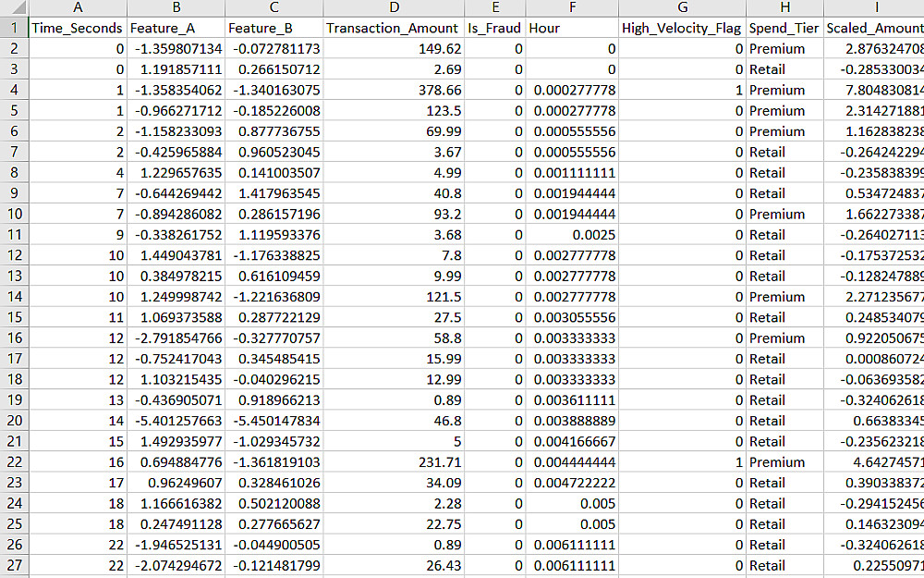
Task: Click the select-all corner of the sheet
Action: click(x=14, y=7)
